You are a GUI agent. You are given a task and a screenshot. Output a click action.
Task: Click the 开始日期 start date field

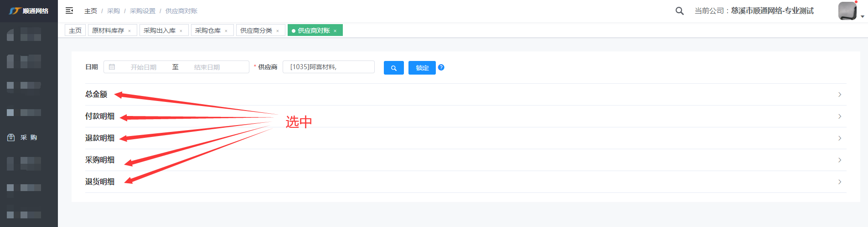[x=144, y=67]
